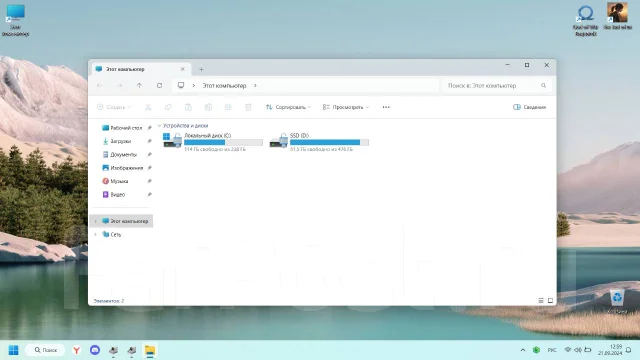Click the taskbar clock and date
Image resolution: width=640 pixels, height=360 pixels.
tap(610, 350)
